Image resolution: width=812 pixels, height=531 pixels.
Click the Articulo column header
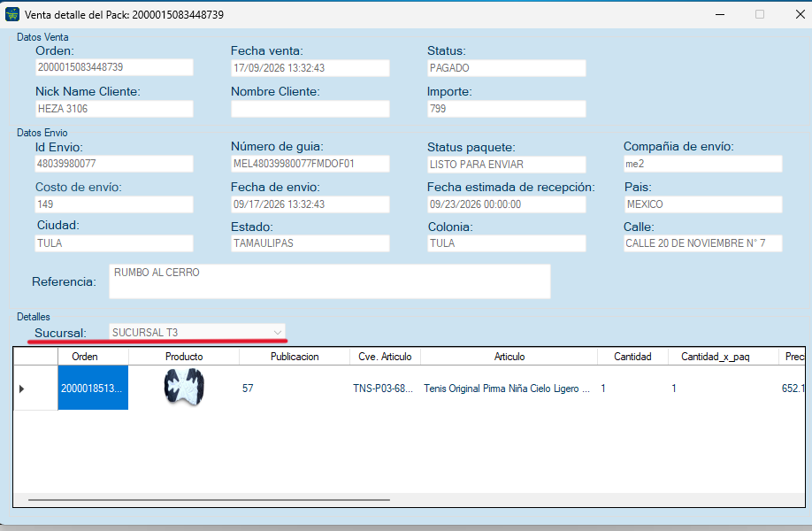(509, 357)
